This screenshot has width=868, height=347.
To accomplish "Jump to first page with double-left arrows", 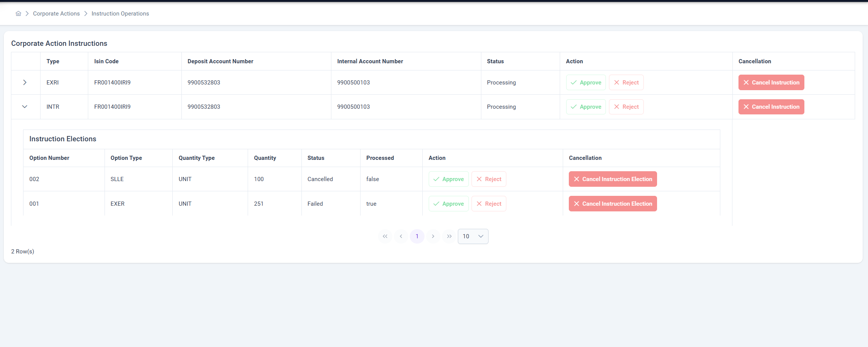I will pyautogui.click(x=385, y=236).
